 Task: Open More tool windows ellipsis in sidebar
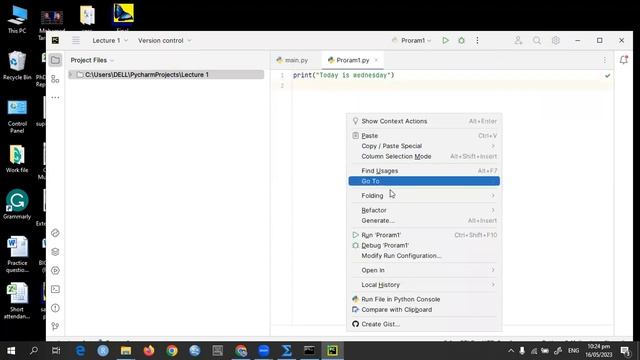tap(56, 98)
